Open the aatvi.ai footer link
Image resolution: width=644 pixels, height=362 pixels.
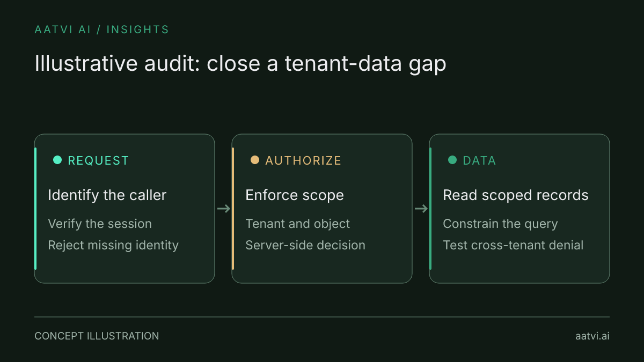[592, 336]
